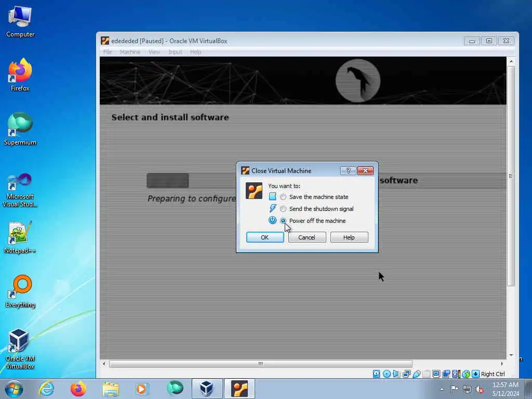Image resolution: width=532 pixels, height=399 pixels.
Task: Click the horizontal scrollbar thumb of the VM window
Action: (x=261, y=364)
